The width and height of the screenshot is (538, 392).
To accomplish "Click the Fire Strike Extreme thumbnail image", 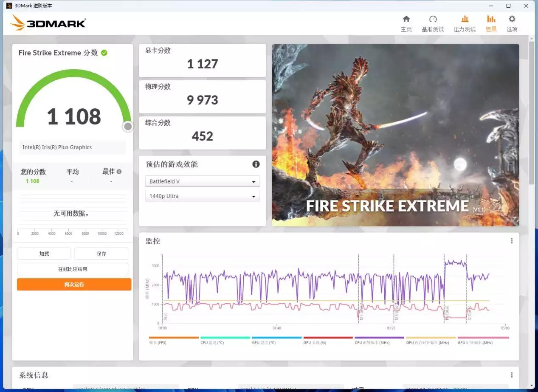I will point(395,135).
